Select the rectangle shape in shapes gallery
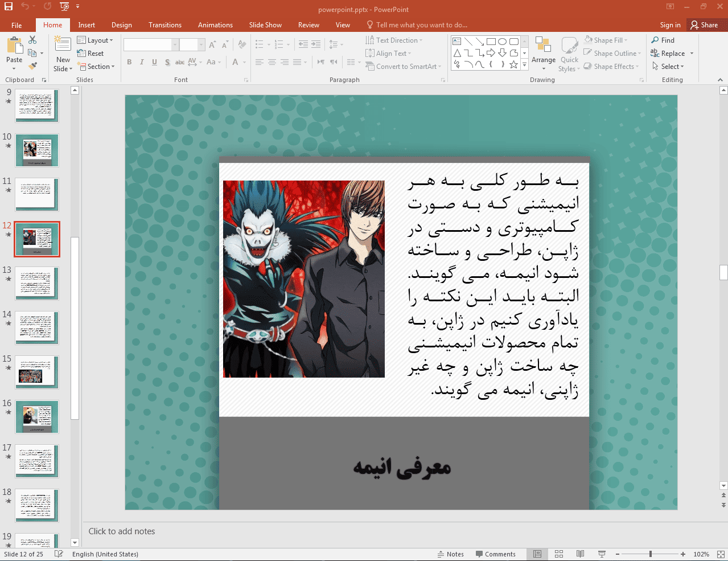Viewport: 728px width, 561px height. (491, 42)
